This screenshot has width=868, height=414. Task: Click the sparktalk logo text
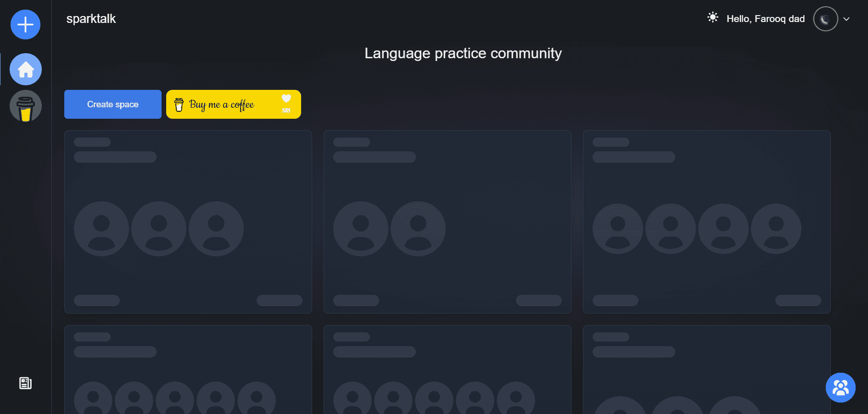coord(91,19)
